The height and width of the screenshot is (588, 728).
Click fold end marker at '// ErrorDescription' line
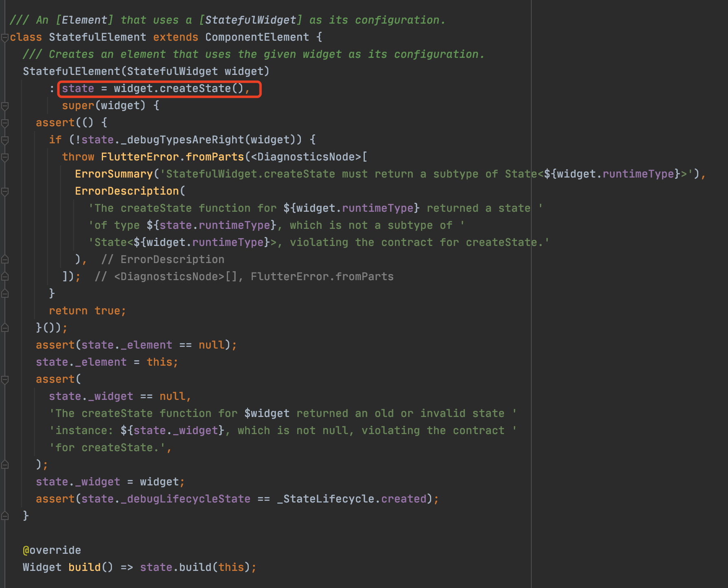click(5, 259)
